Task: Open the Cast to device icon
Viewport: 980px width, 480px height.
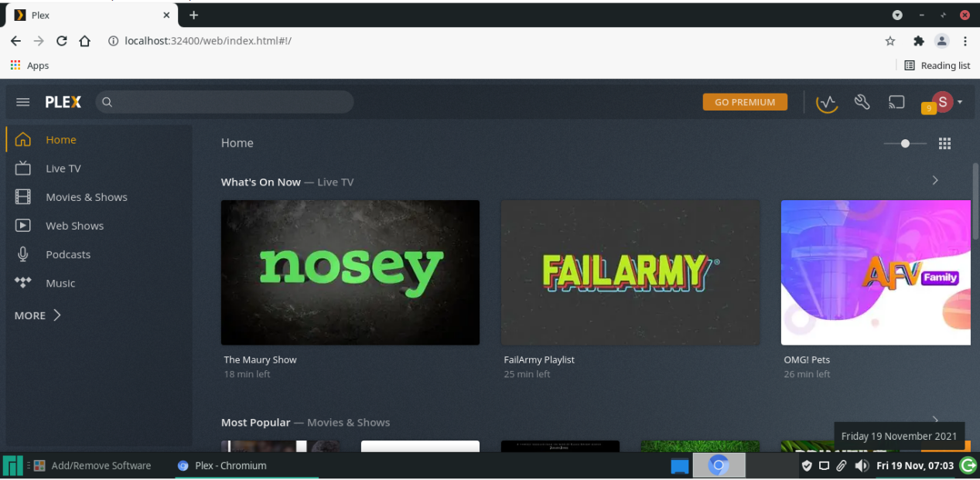Action: pyautogui.click(x=896, y=102)
